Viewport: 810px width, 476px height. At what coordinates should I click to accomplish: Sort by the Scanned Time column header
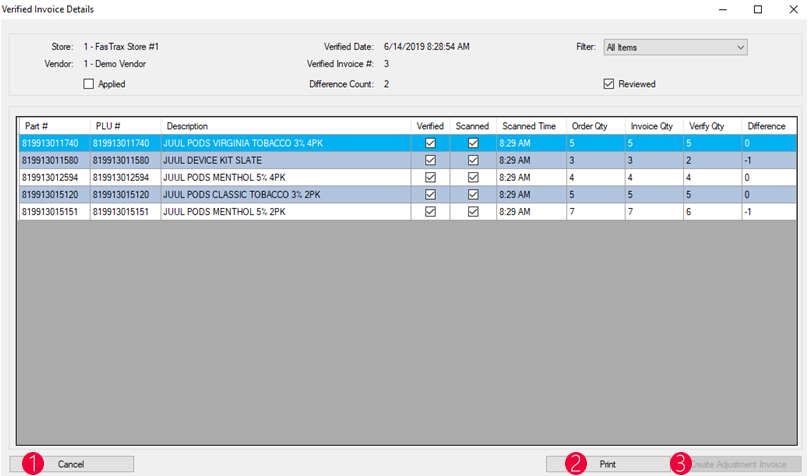coord(531,126)
